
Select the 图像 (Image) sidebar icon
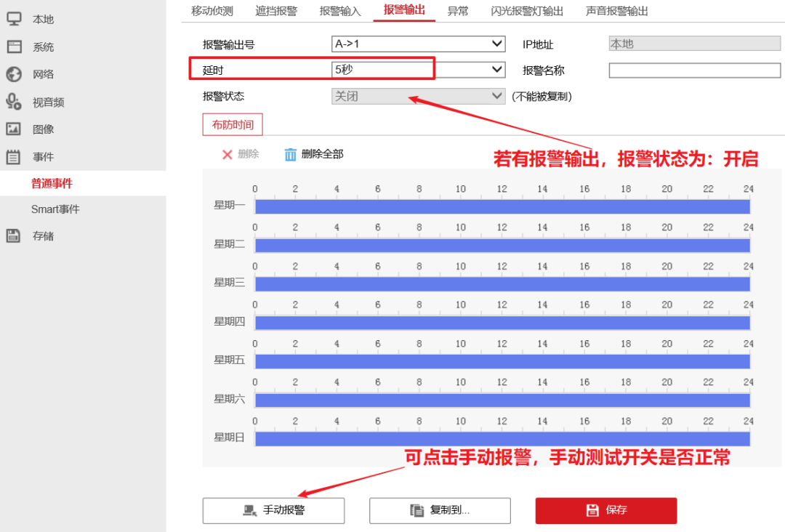15,129
